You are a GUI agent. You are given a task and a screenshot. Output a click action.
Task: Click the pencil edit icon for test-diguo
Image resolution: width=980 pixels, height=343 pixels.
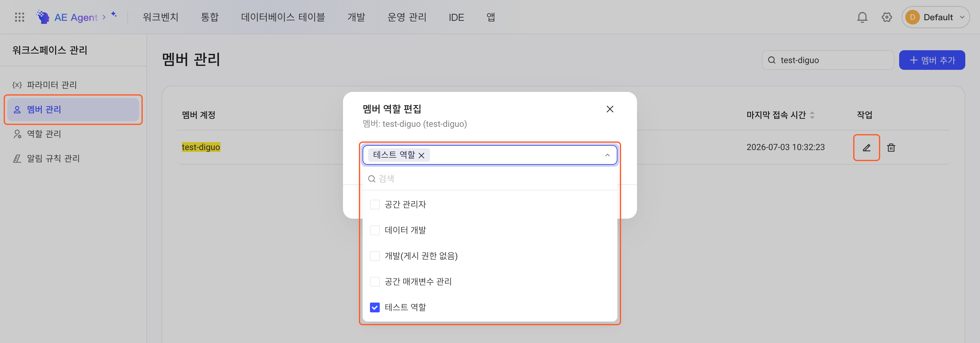(866, 148)
